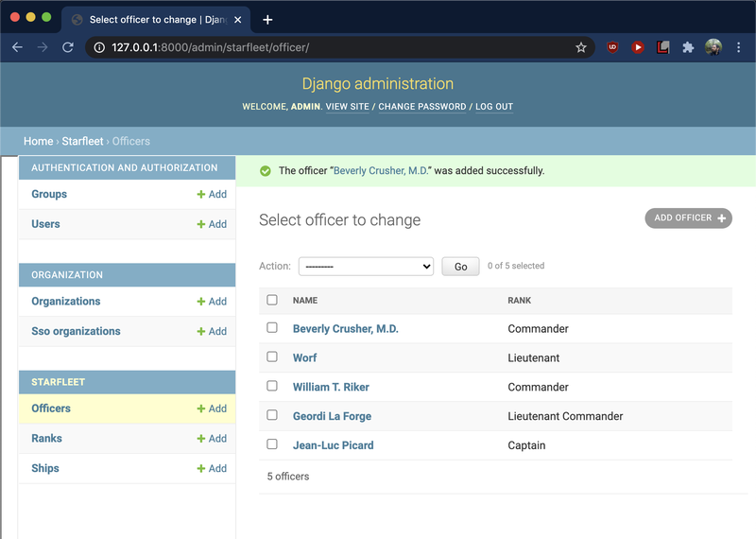756x539 pixels.
Task: Open Groups in sidebar
Action: click(49, 194)
